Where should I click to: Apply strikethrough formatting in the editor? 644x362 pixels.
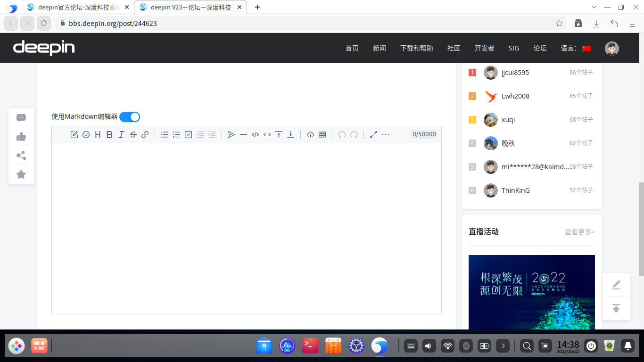click(x=133, y=134)
